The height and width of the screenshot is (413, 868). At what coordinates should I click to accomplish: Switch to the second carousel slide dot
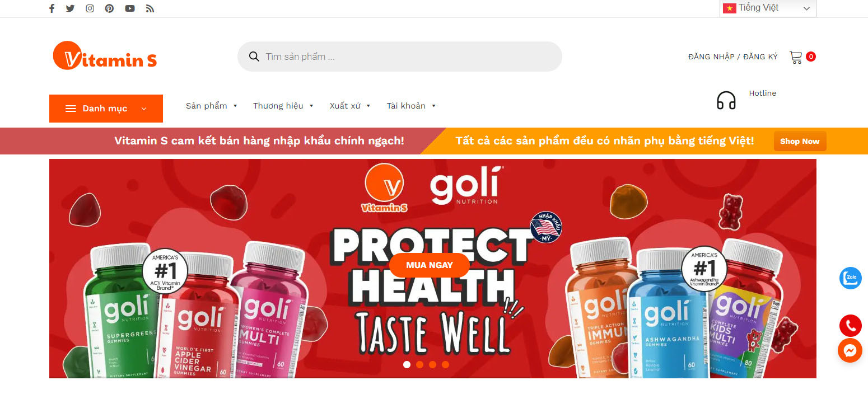pos(419,364)
